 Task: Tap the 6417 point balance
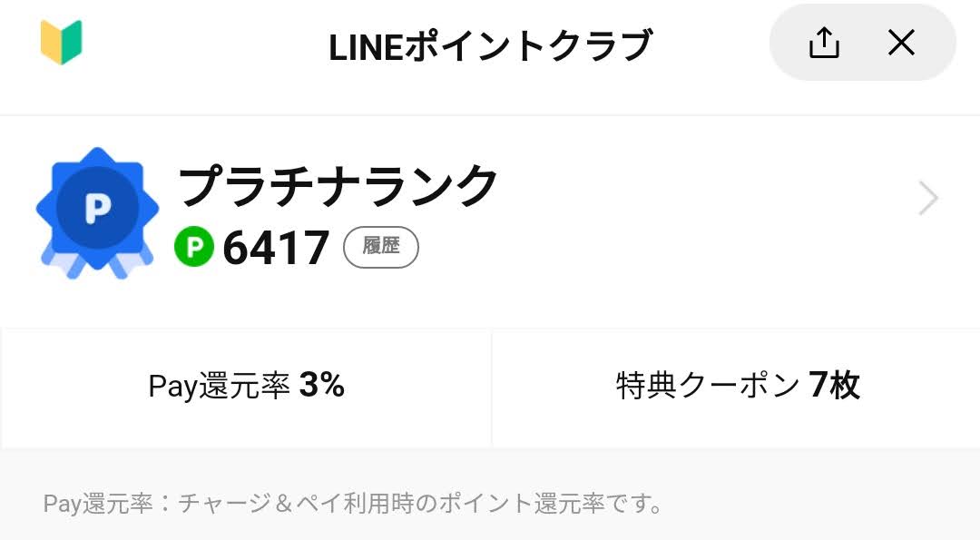click(276, 248)
